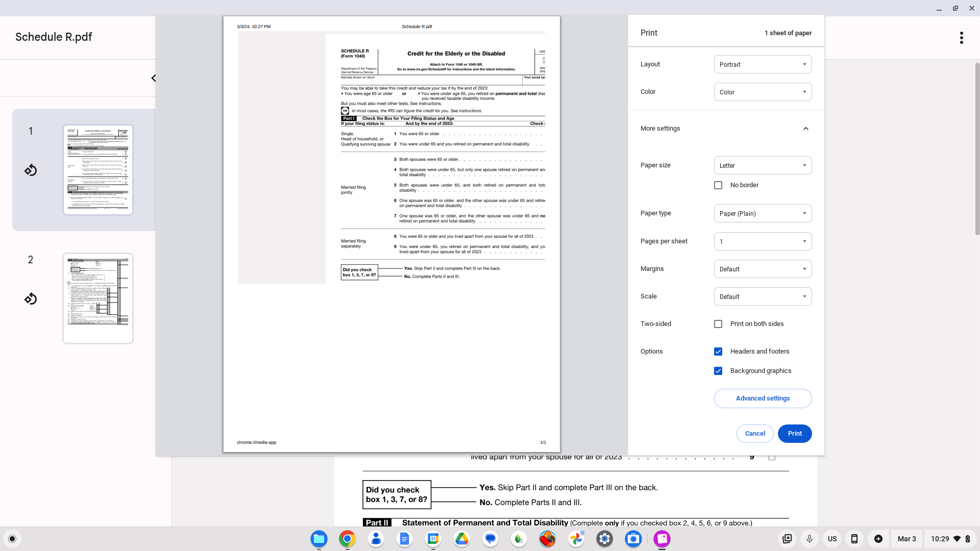The height and width of the screenshot is (551, 980).
Task: Disable Background graphics option
Action: click(718, 371)
